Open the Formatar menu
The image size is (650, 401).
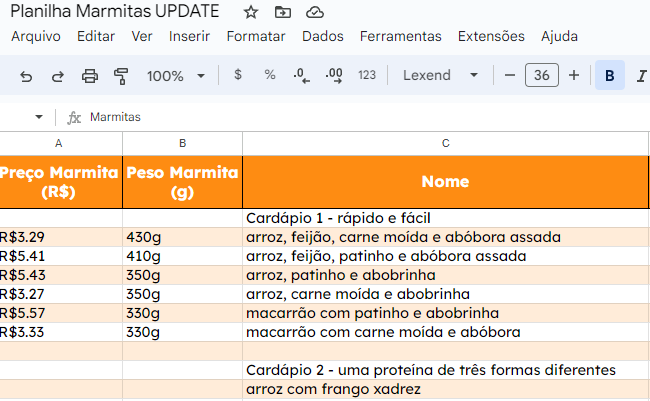pyautogui.click(x=256, y=36)
